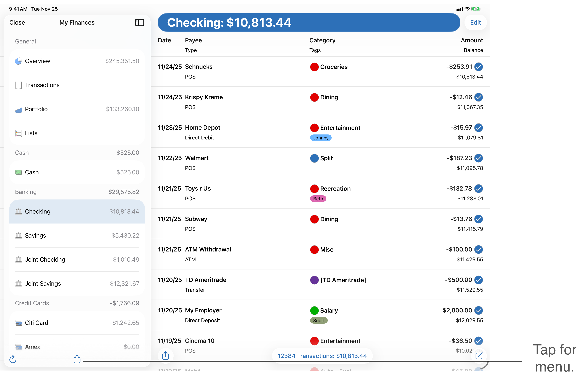Toggle cleared checkmark on Schnucks transaction
Screen dimensions: 588x374
tap(479, 67)
